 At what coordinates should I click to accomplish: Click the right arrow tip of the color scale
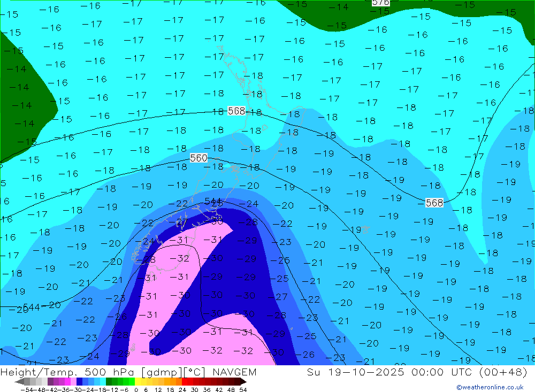coord(244,381)
